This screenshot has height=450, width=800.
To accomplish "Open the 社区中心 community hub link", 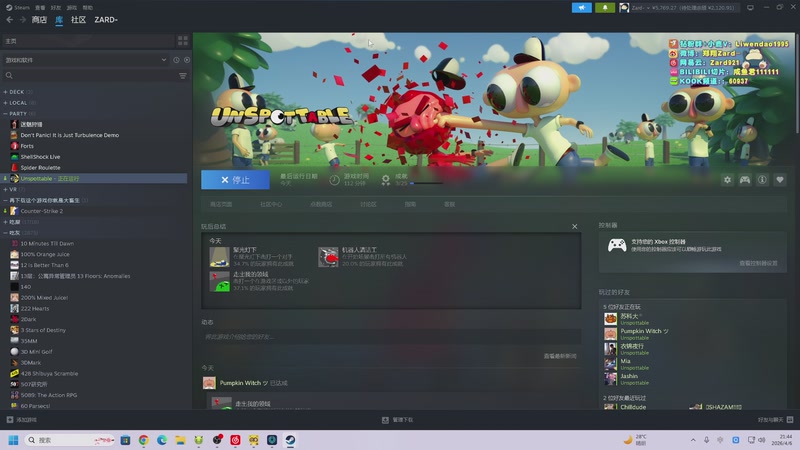I will tap(271, 204).
